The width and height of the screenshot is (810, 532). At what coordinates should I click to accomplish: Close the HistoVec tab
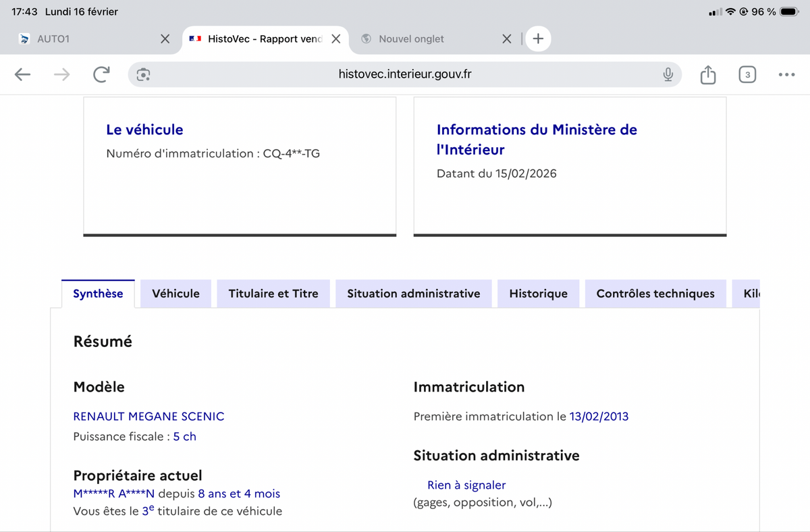tap(335, 39)
